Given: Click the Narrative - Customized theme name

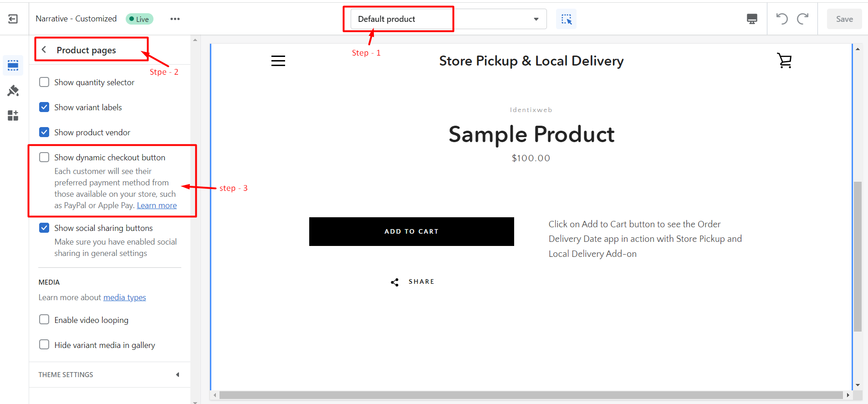Looking at the screenshot, I should [x=76, y=19].
